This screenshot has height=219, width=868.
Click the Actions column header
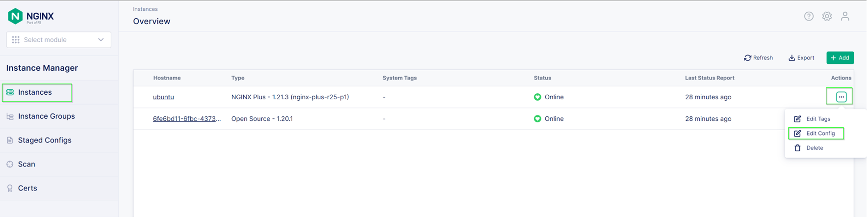[841, 78]
